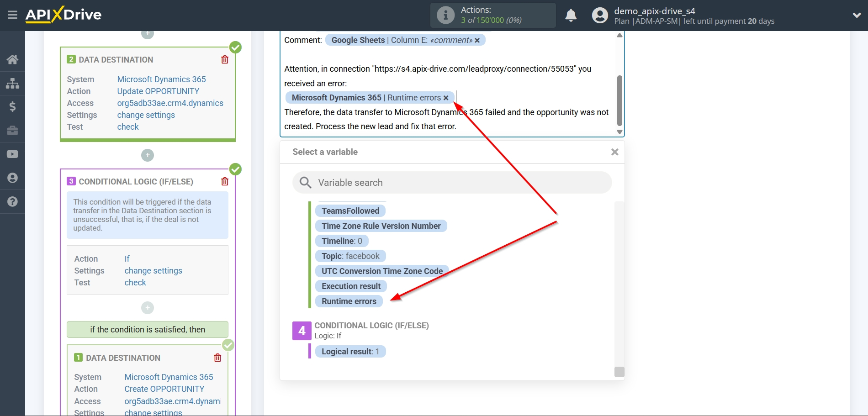Open connections sitemap icon in sidebar
Viewport: 868px width, 416px height.
(x=12, y=83)
